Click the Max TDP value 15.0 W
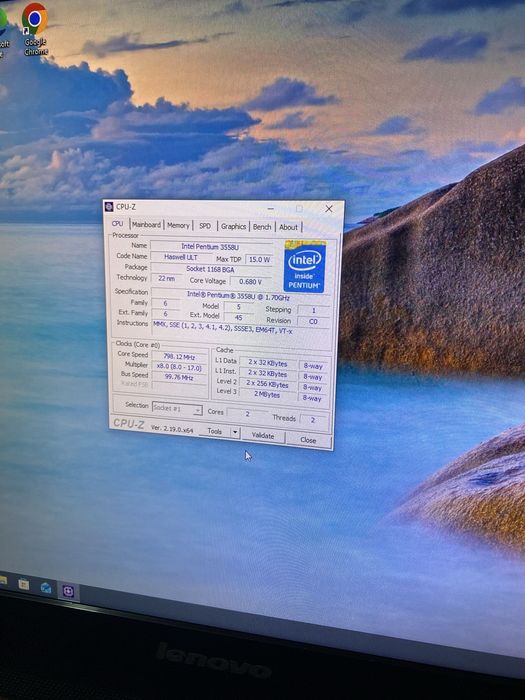Screen dimensions: 525x700 tap(259, 259)
